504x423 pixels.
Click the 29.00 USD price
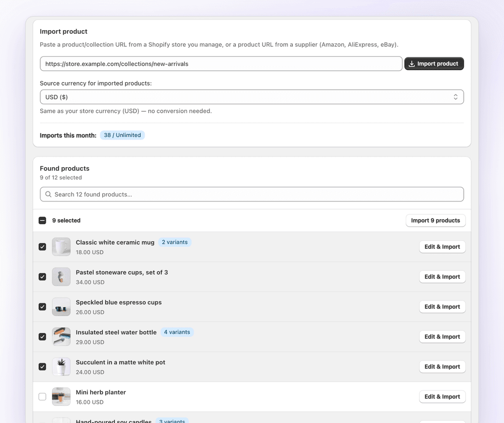tap(90, 342)
